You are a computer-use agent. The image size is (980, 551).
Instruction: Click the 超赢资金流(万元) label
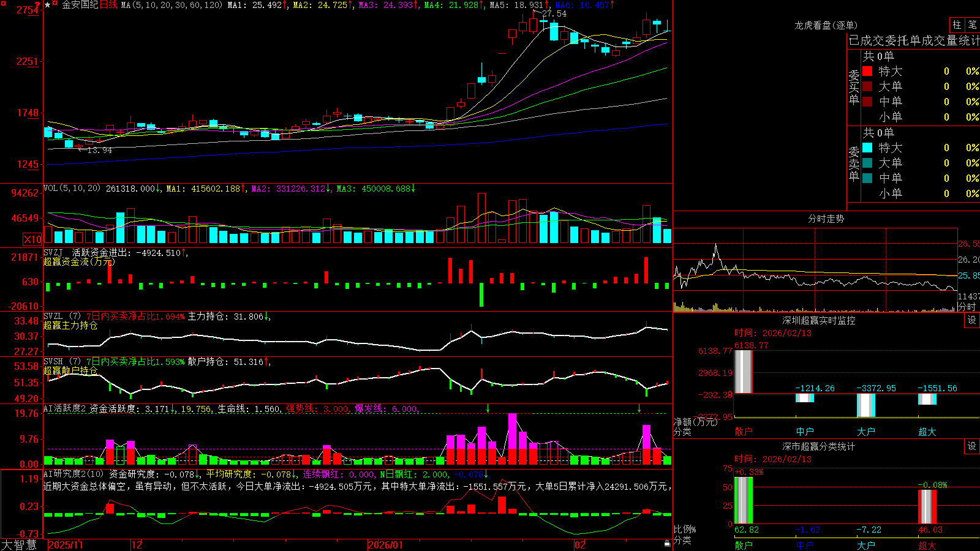[x=79, y=261]
